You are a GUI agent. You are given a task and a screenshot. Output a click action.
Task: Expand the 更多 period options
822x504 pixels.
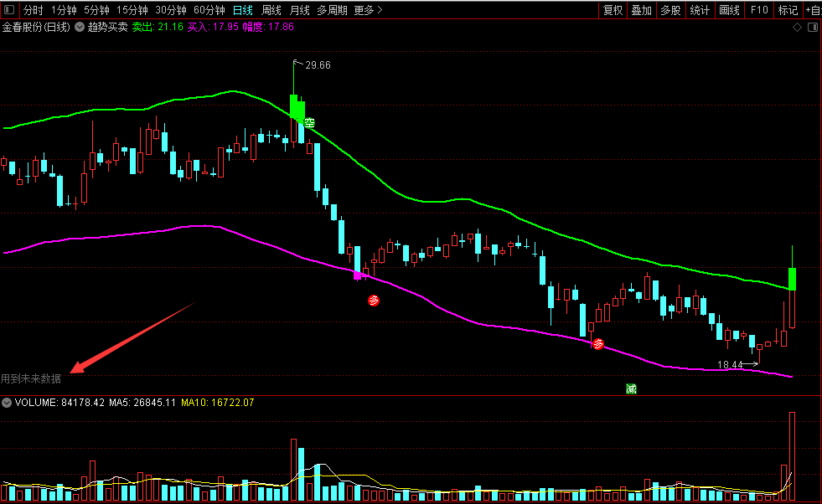[368, 10]
